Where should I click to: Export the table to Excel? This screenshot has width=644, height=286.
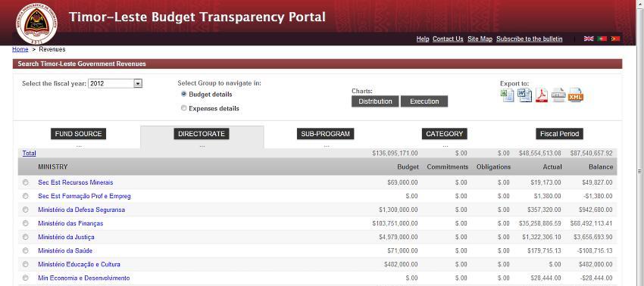(x=508, y=95)
